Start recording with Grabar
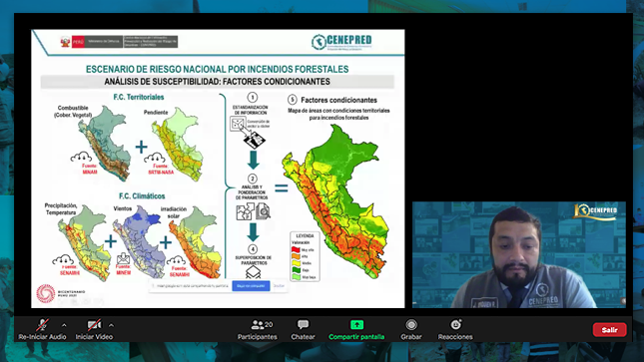 pyautogui.click(x=411, y=329)
